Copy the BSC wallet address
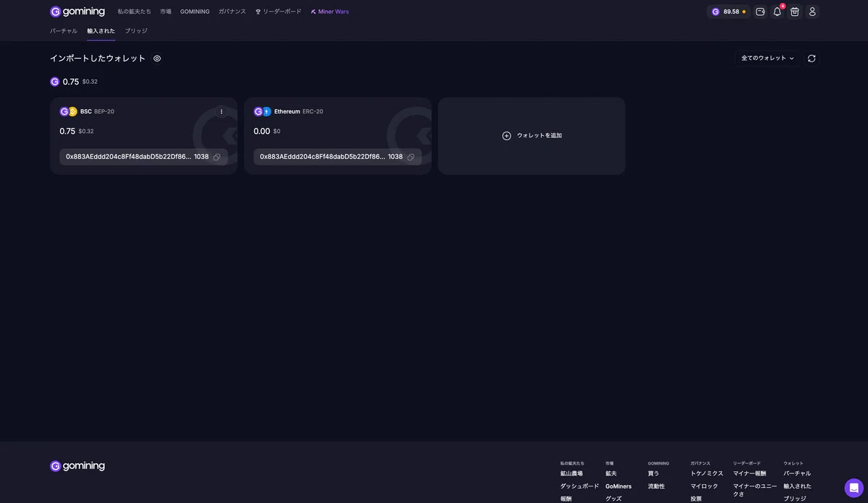This screenshot has width=868, height=503. 217,157
